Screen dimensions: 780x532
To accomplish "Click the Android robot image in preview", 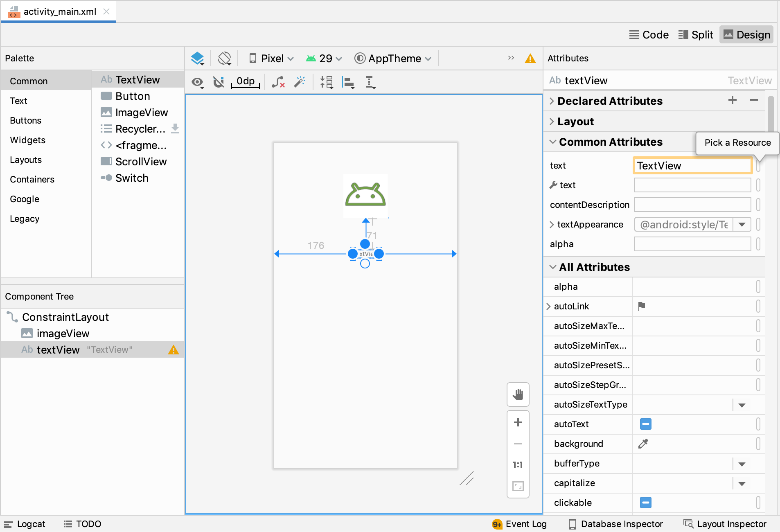I will 365,195.
